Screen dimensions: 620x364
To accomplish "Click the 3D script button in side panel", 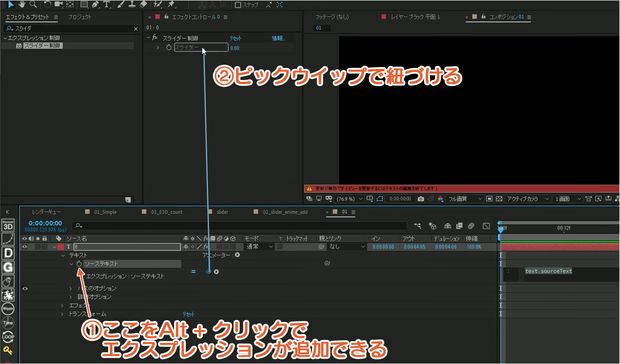I will click(x=8, y=226).
